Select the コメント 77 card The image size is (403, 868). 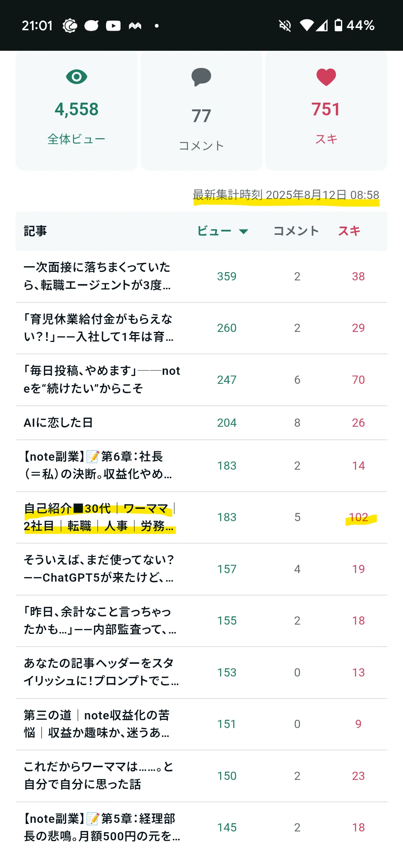pyautogui.click(x=201, y=111)
